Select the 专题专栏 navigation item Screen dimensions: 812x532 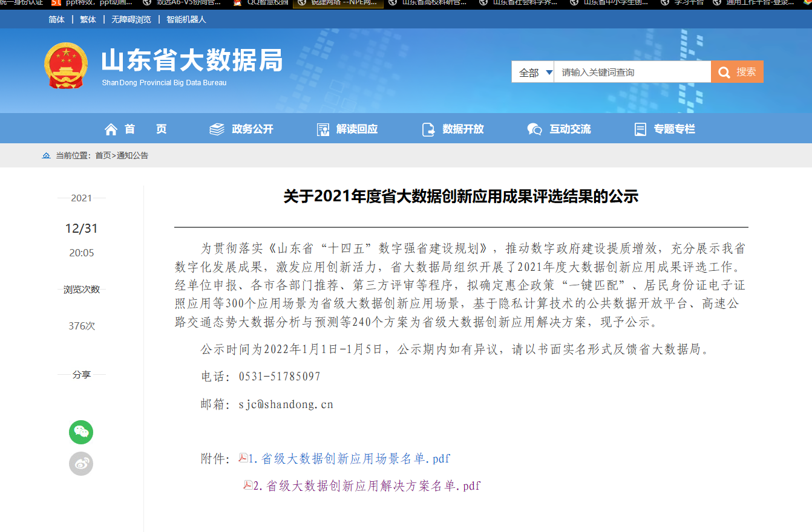tap(665, 129)
